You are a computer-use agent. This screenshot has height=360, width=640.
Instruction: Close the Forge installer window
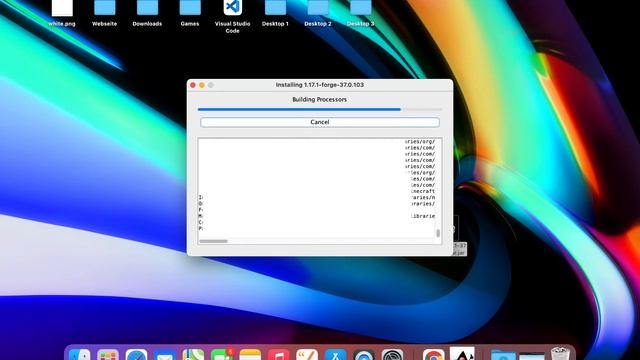[x=193, y=85]
